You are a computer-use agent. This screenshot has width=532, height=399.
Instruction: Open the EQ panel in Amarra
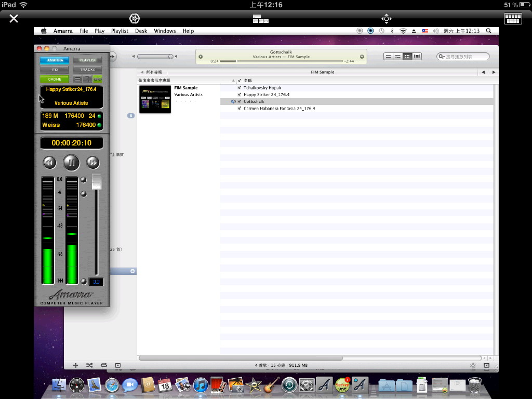[54, 70]
